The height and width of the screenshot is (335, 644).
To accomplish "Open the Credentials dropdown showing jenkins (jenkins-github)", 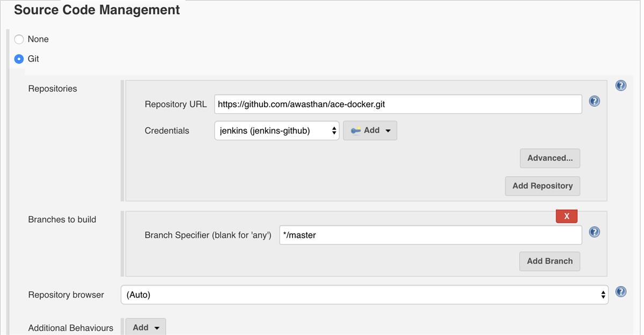I will tap(276, 130).
